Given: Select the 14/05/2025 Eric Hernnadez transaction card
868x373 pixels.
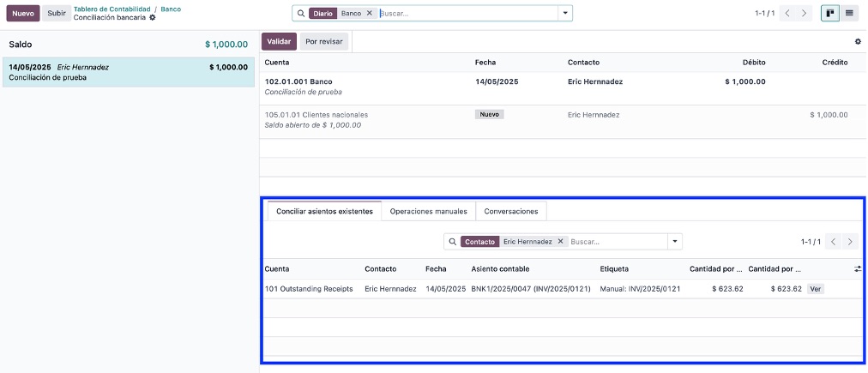Looking at the screenshot, I should pos(129,72).
